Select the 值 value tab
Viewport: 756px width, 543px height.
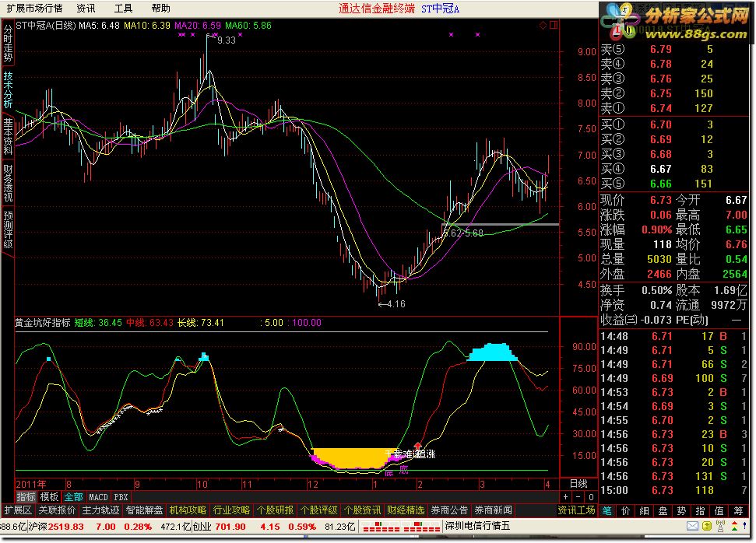719,511
